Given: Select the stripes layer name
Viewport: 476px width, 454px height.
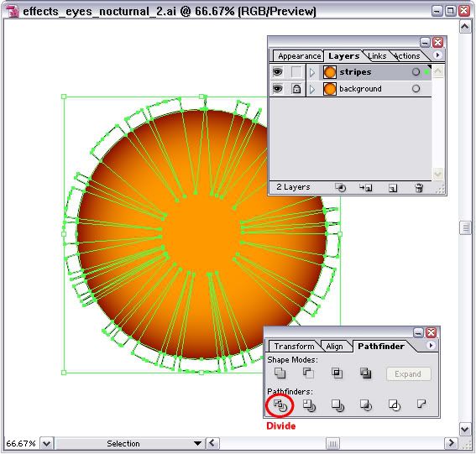Looking at the screenshot, I should (355, 72).
